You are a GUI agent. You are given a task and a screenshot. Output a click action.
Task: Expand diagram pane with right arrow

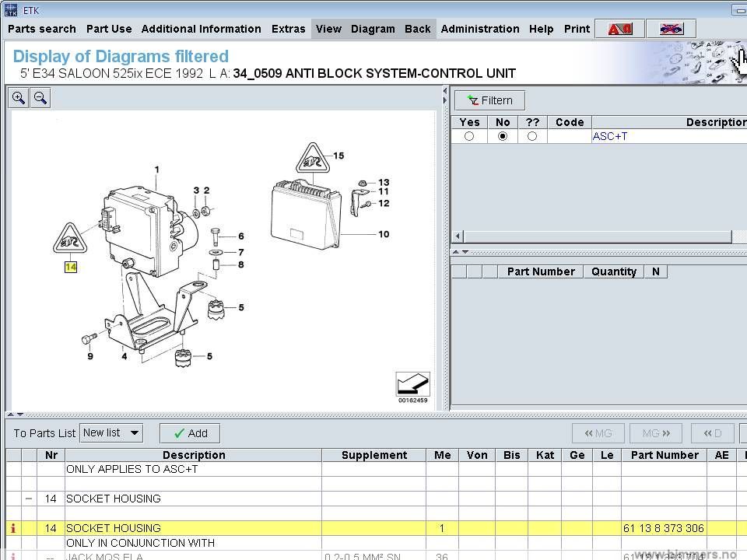[x=445, y=100]
